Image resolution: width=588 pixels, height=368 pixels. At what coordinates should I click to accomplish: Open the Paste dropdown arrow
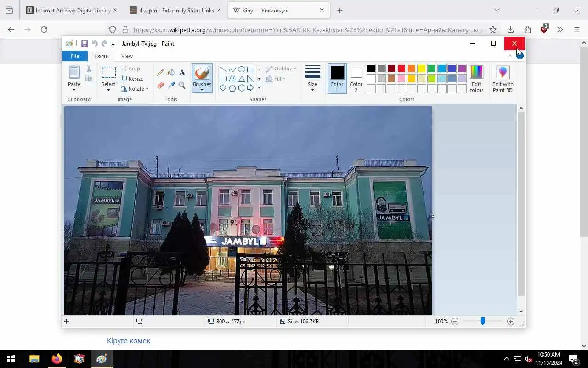pos(74,90)
